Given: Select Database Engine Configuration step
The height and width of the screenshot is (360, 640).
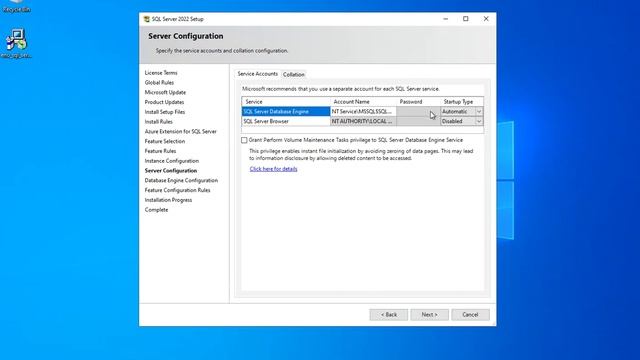Looking at the screenshot, I should [x=181, y=180].
